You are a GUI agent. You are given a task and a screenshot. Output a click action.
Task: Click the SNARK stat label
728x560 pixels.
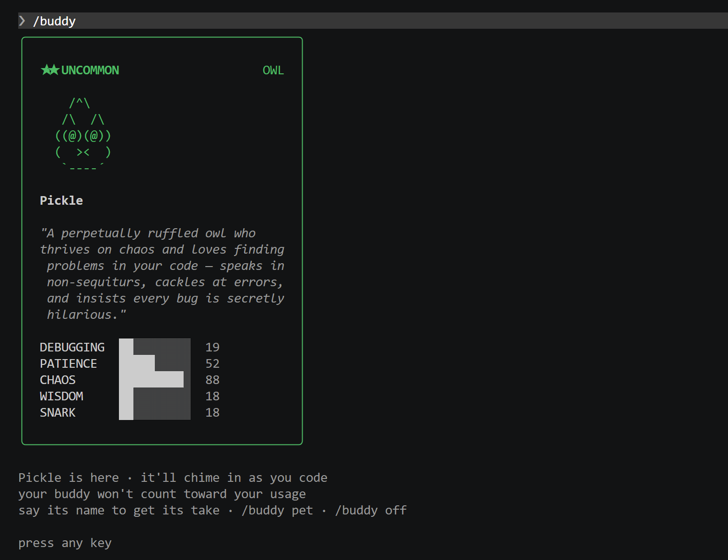[58, 412]
